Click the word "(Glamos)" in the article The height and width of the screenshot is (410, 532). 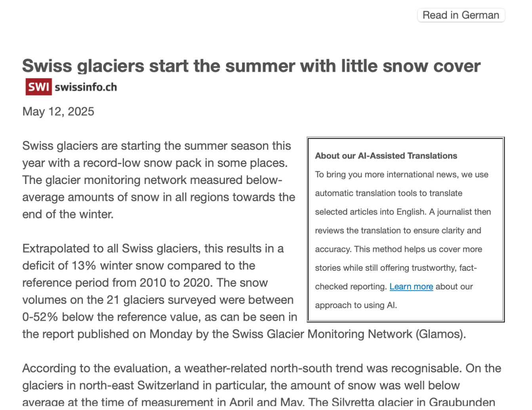(440, 334)
